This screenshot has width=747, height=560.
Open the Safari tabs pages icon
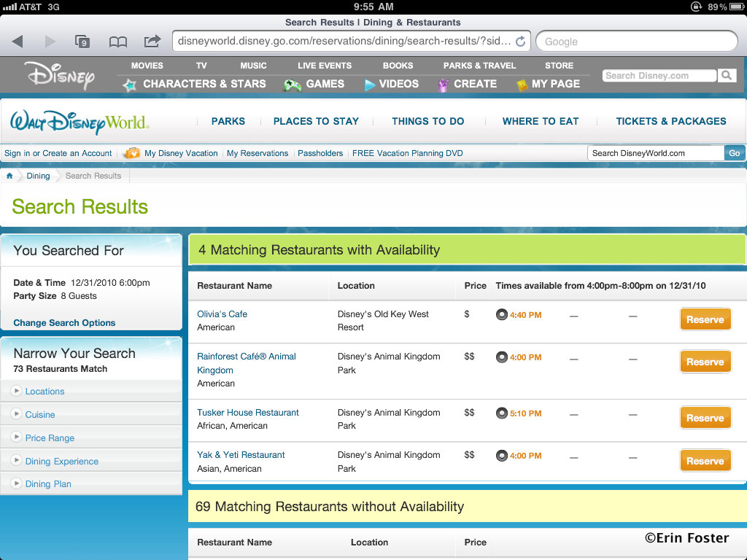point(82,42)
